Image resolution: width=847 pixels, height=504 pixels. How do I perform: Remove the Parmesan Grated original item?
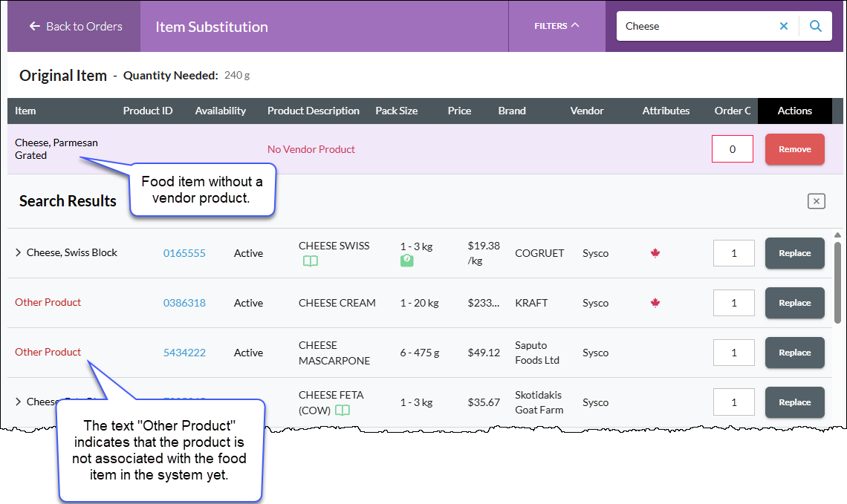[794, 149]
